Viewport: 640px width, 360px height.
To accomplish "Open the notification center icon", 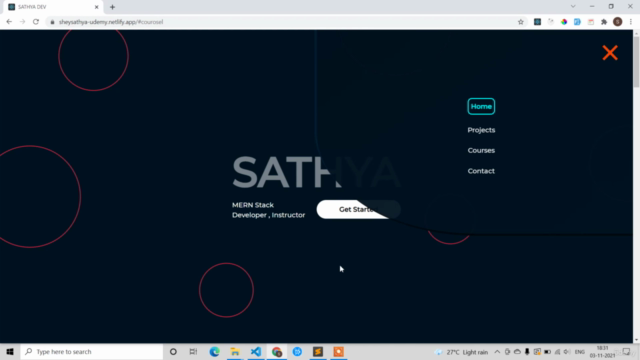I will click(x=627, y=352).
